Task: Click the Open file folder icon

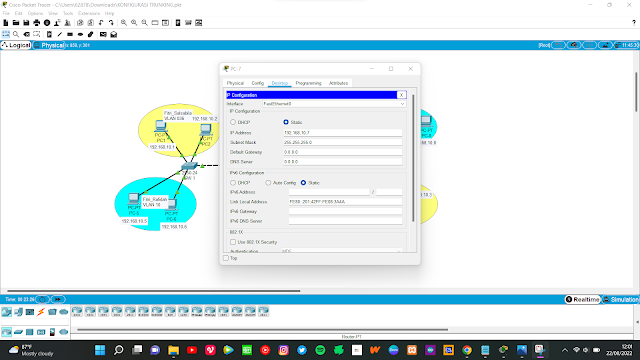Action: point(16,23)
